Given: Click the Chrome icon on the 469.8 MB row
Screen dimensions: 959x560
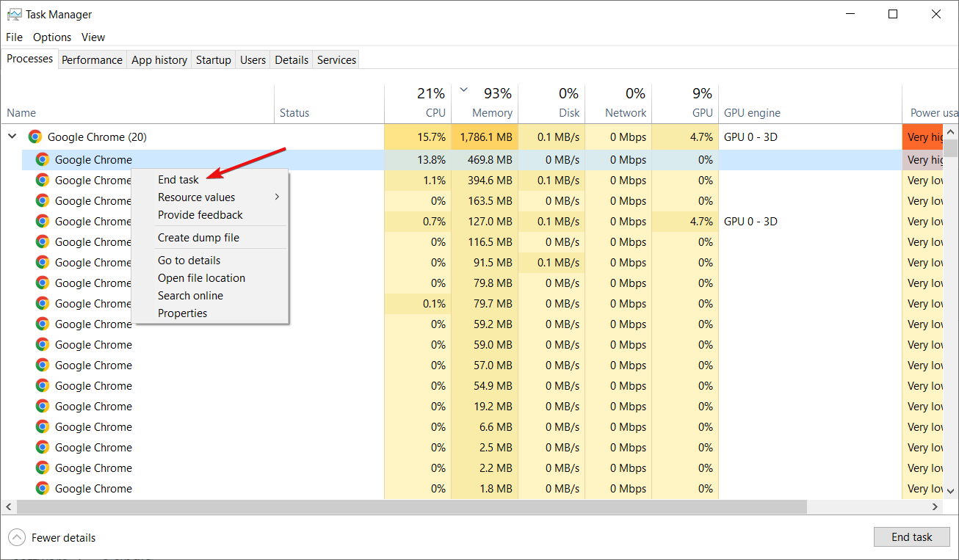Looking at the screenshot, I should pyautogui.click(x=42, y=159).
